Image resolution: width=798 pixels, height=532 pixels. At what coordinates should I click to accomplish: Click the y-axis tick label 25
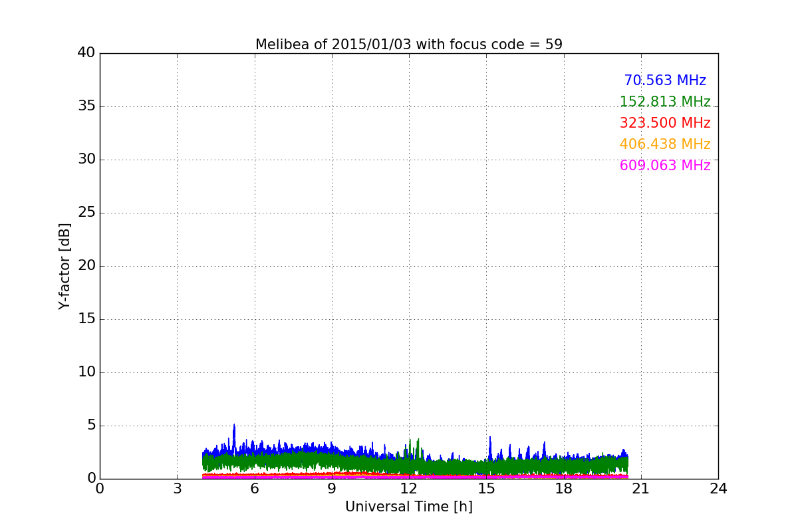pyautogui.click(x=86, y=213)
